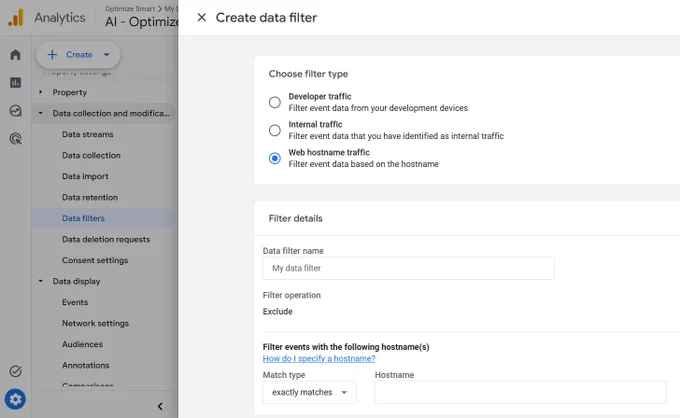Viewport: 680px width, 418px height.
Task: Open the Admin gear icon
Action: click(x=15, y=399)
